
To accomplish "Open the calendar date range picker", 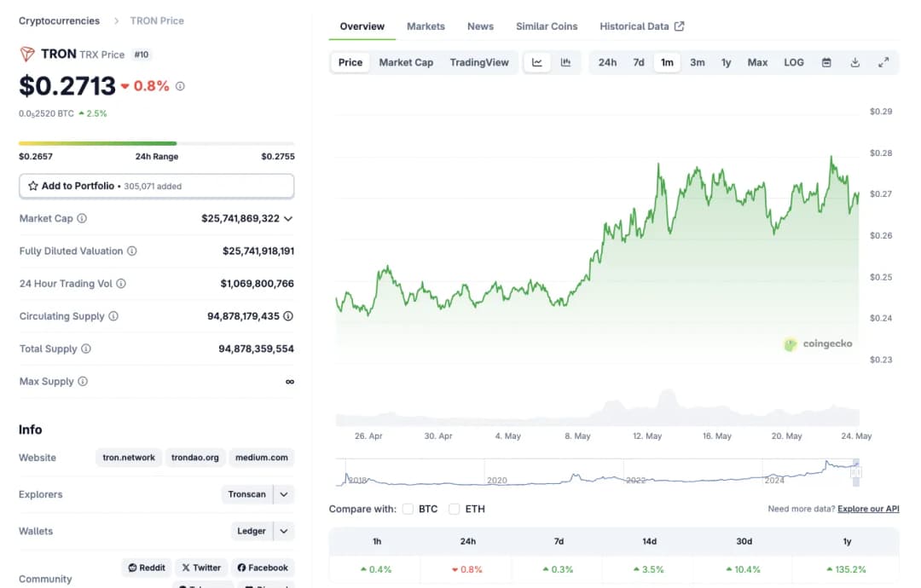I will pyautogui.click(x=826, y=62).
